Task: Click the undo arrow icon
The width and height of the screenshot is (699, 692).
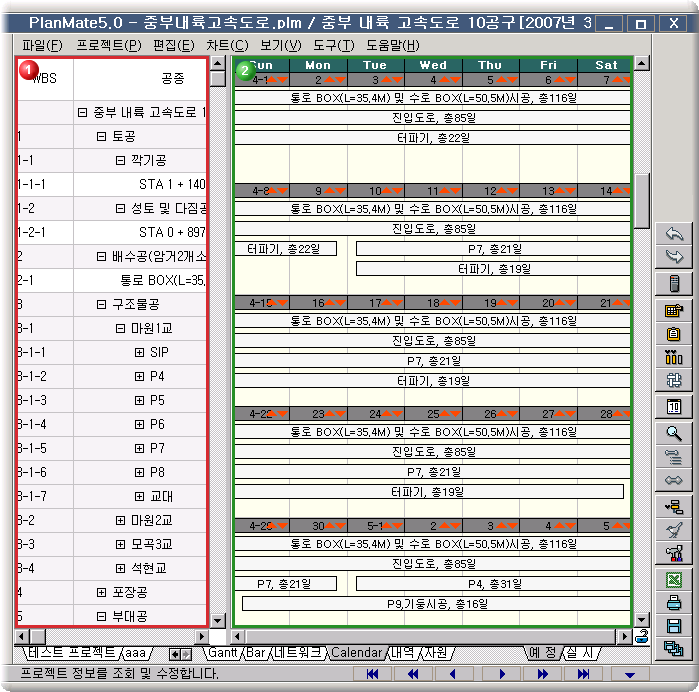Action: tap(673, 235)
